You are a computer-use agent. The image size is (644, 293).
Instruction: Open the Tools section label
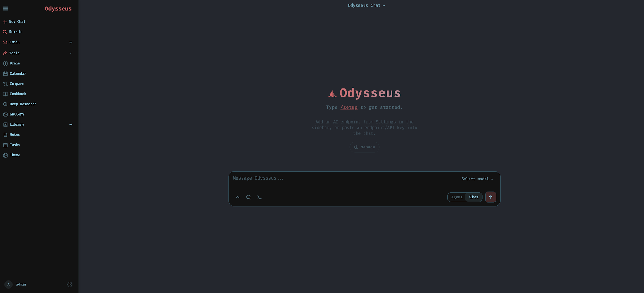tap(14, 53)
